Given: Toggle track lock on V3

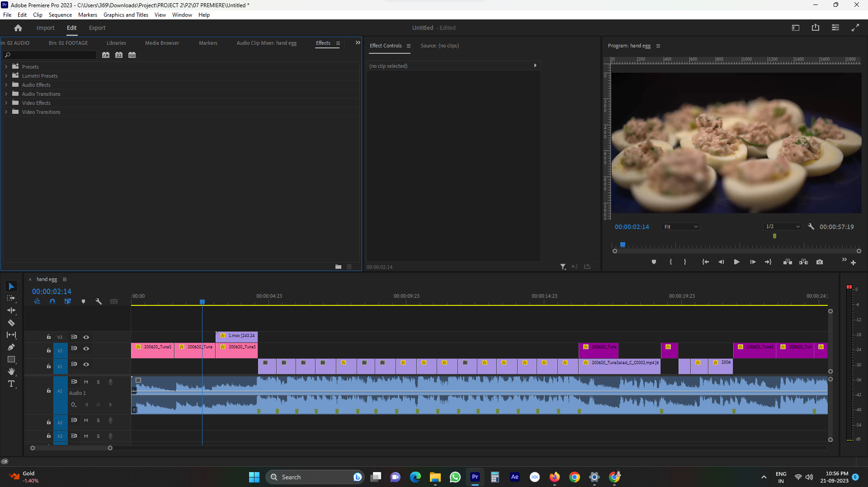Looking at the screenshot, I should tap(49, 337).
